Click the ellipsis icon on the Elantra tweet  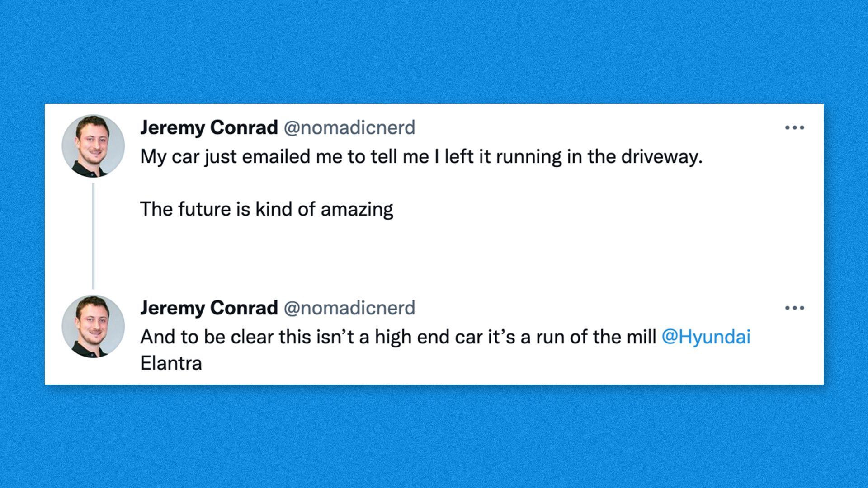point(795,308)
